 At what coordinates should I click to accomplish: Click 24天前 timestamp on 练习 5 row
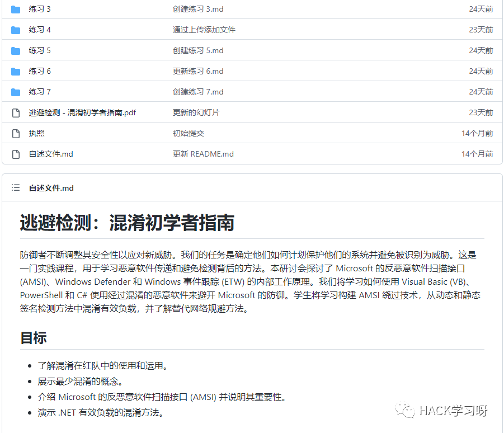pyautogui.click(x=481, y=50)
